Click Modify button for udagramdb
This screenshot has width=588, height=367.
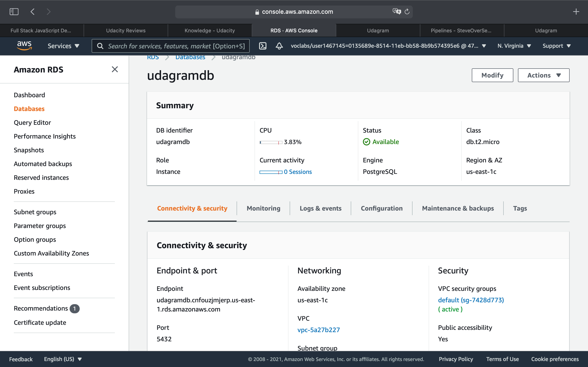coord(492,75)
